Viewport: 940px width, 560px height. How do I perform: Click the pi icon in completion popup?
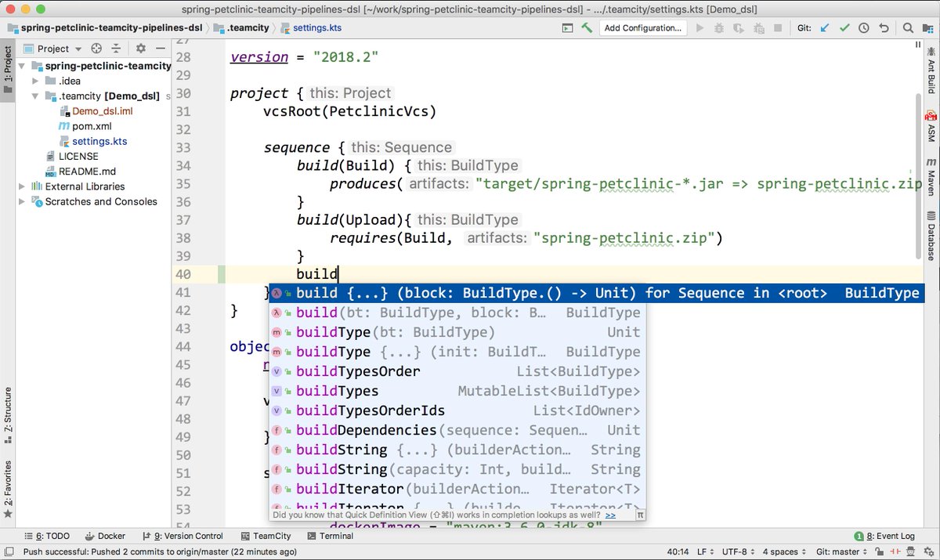tap(639, 515)
